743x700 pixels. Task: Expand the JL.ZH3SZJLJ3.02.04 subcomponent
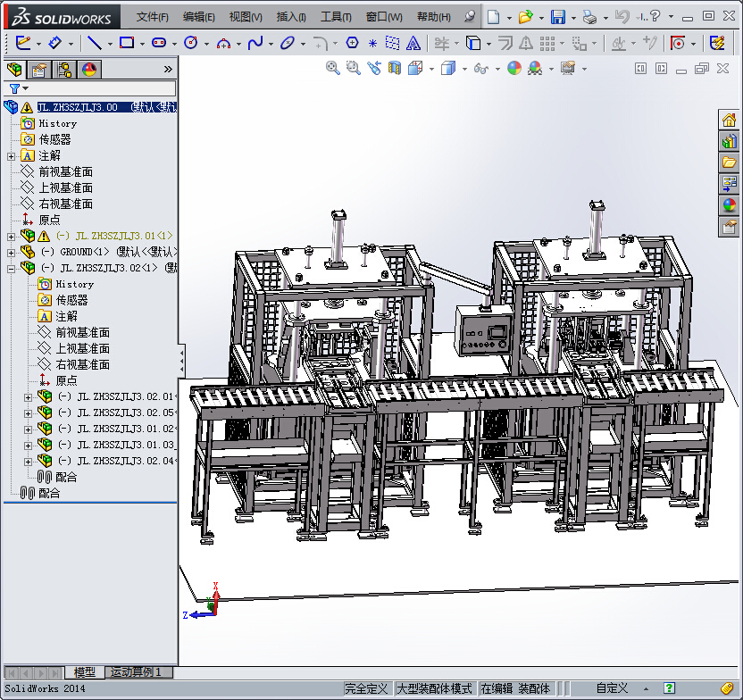pyautogui.click(x=28, y=462)
